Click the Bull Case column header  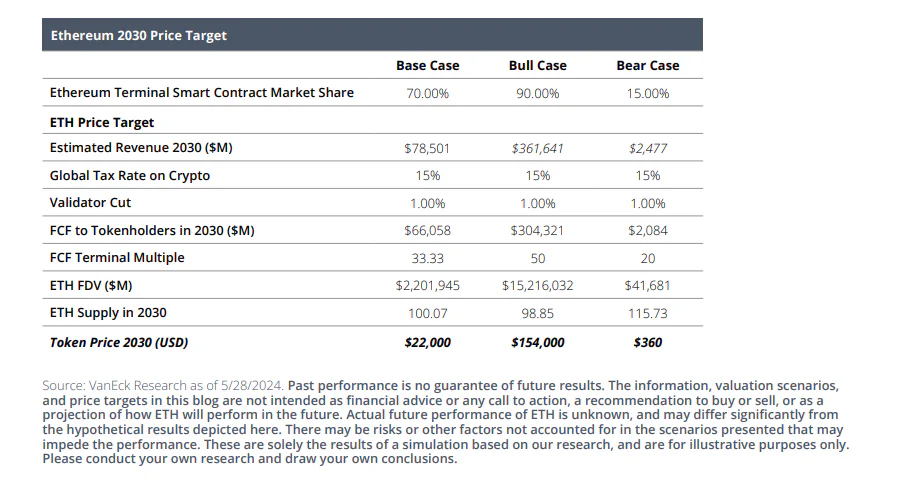point(537,65)
